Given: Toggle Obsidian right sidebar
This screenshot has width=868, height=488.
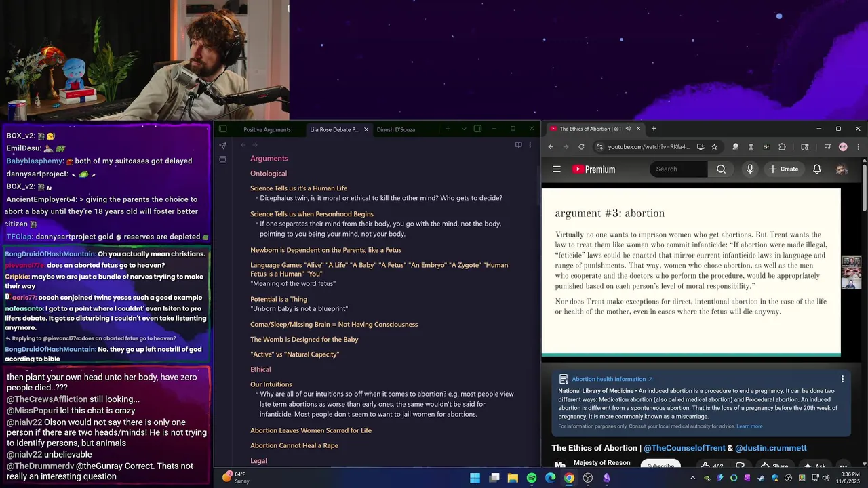Looking at the screenshot, I should tap(477, 129).
